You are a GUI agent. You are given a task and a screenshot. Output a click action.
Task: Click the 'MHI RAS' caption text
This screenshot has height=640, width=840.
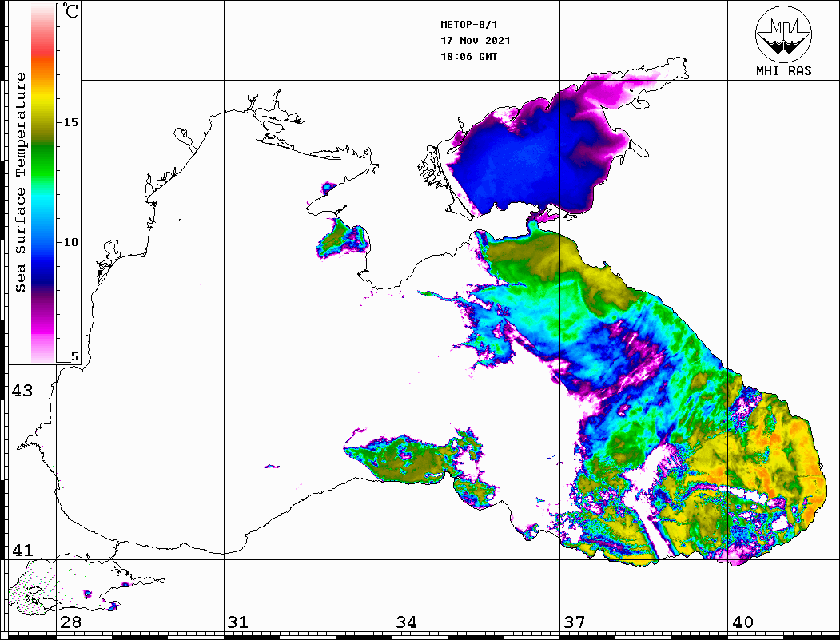(784, 70)
